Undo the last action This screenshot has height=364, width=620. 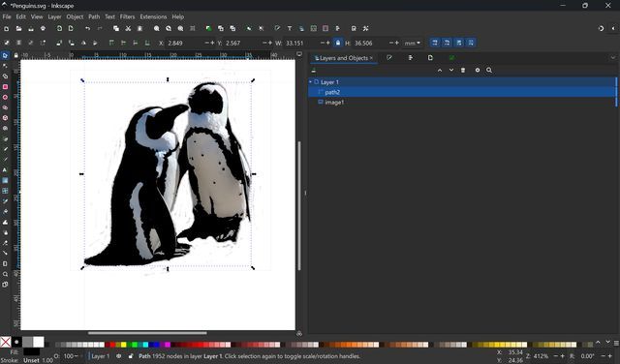(87, 28)
